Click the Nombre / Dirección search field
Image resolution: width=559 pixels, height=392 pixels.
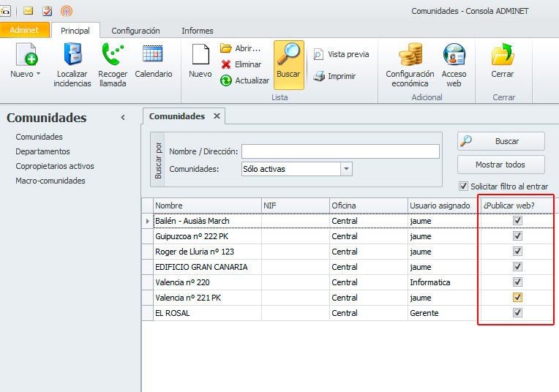[340, 151]
